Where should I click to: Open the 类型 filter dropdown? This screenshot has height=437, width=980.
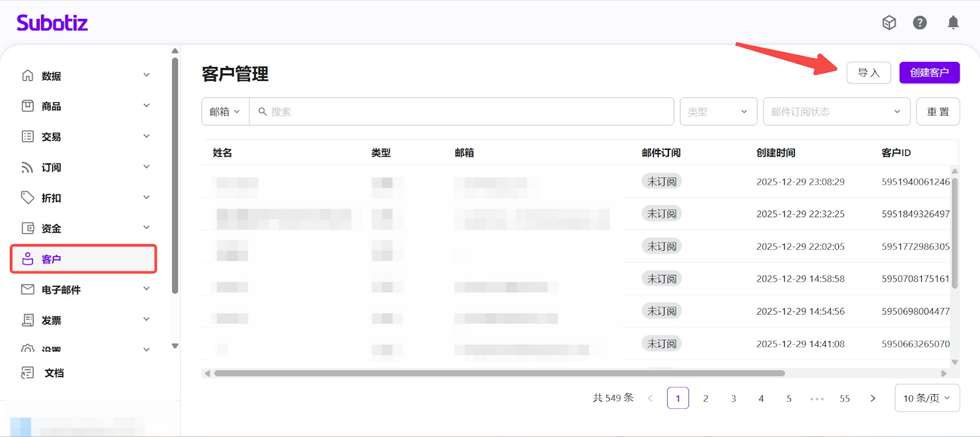pos(718,111)
